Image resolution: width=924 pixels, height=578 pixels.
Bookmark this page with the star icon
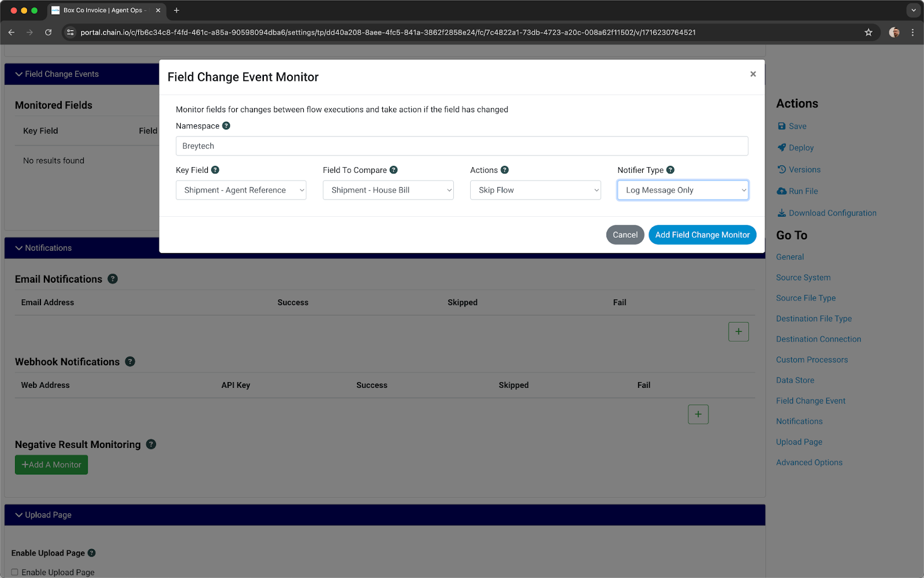pos(869,32)
